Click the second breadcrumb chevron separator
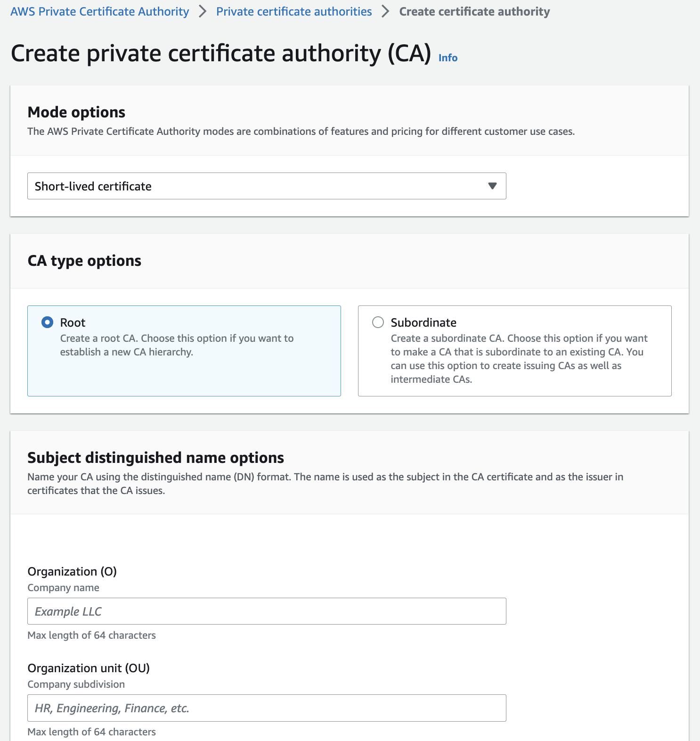The image size is (700, 741). (385, 11)
